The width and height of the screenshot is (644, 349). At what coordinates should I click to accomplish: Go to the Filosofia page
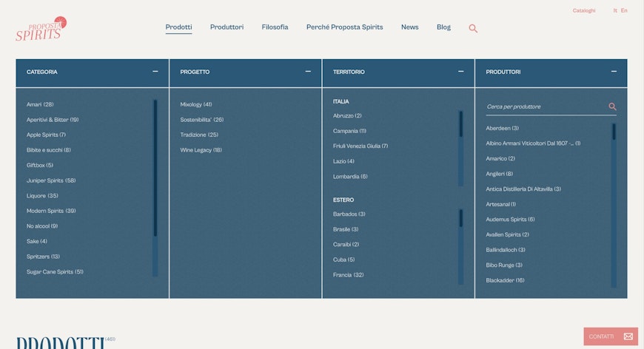coord(275,27)
